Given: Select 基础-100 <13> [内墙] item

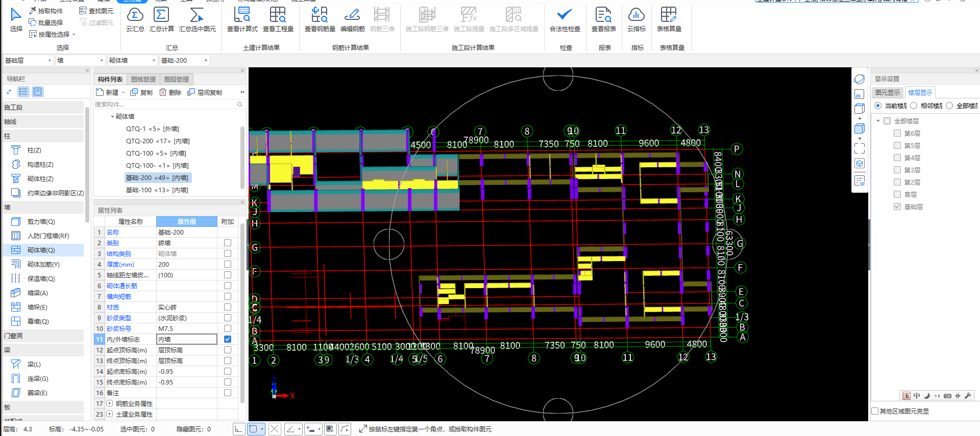Looking at the screenshot, I should pos(157,190).
